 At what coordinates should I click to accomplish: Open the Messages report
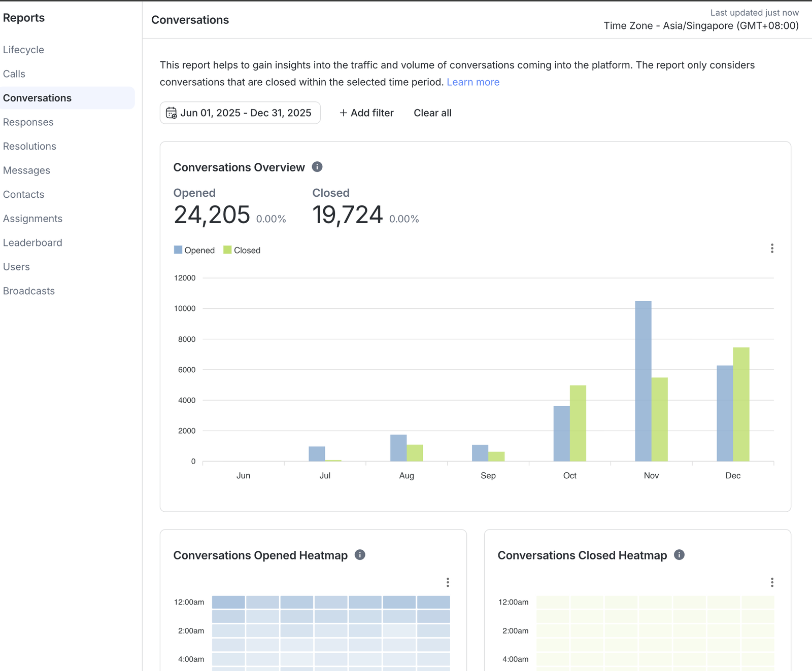tap(26, 170)
